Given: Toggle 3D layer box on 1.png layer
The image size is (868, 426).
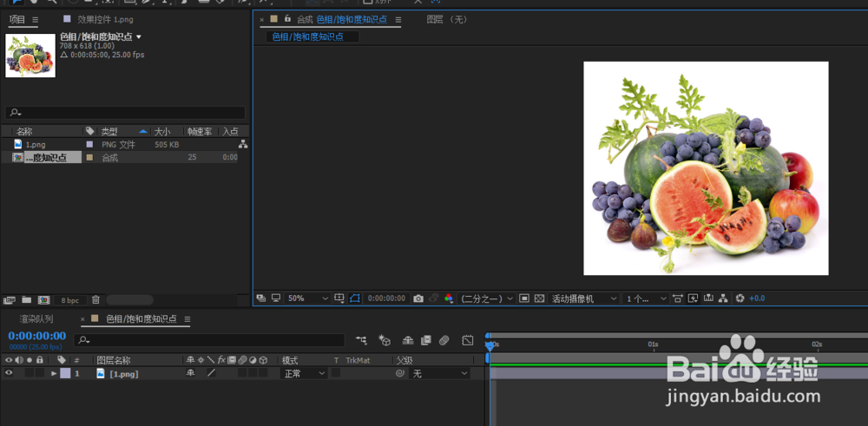Looking at the screenshot, I should click(262, 373).
